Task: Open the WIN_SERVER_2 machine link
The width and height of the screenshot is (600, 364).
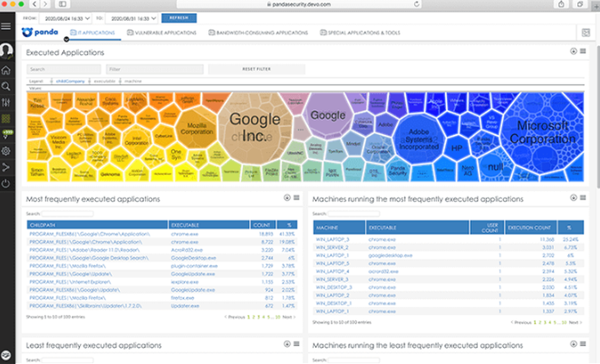Action: 332,248
